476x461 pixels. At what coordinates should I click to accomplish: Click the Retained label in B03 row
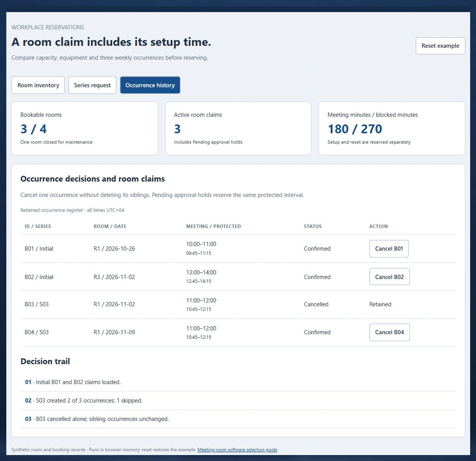pos(380,304)
